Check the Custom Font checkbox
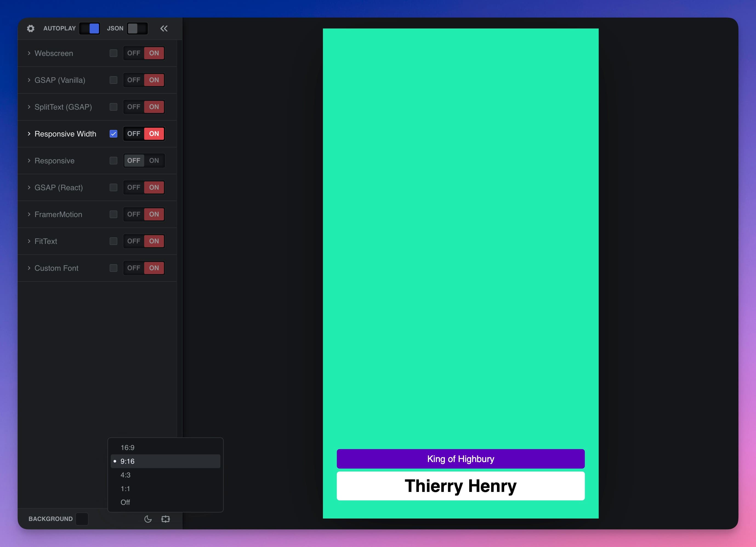 pyautogui.click(x=113, y=268)
